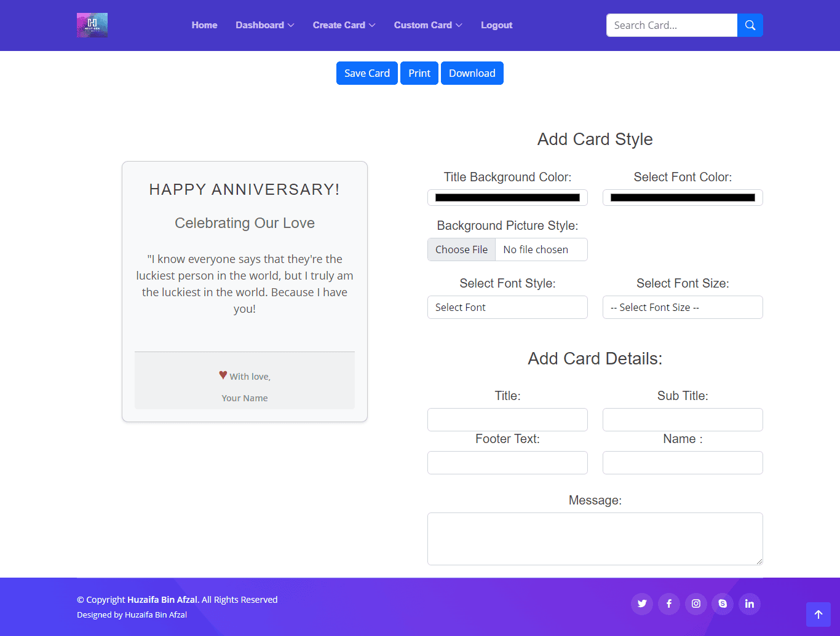Image resolution: width=840 pixels, height=636 pixels.
Task: Go to the Home menu item
Action: coord(204,25)
